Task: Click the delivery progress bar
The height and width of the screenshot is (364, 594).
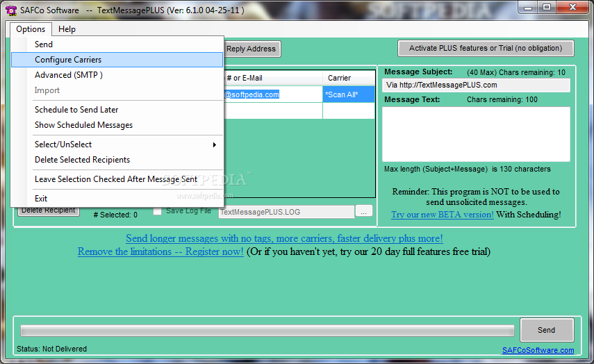Action: [x=267, y=330]
